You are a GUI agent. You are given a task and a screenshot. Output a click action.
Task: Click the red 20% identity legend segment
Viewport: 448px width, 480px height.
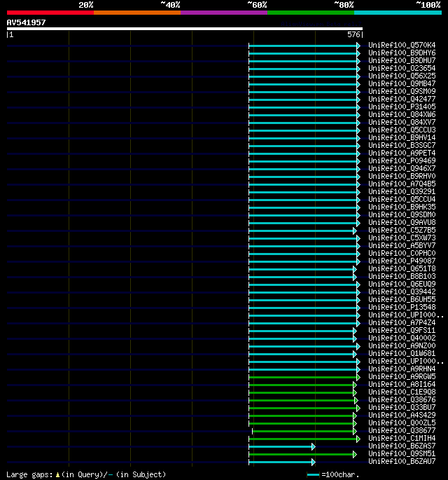point(50,13)
